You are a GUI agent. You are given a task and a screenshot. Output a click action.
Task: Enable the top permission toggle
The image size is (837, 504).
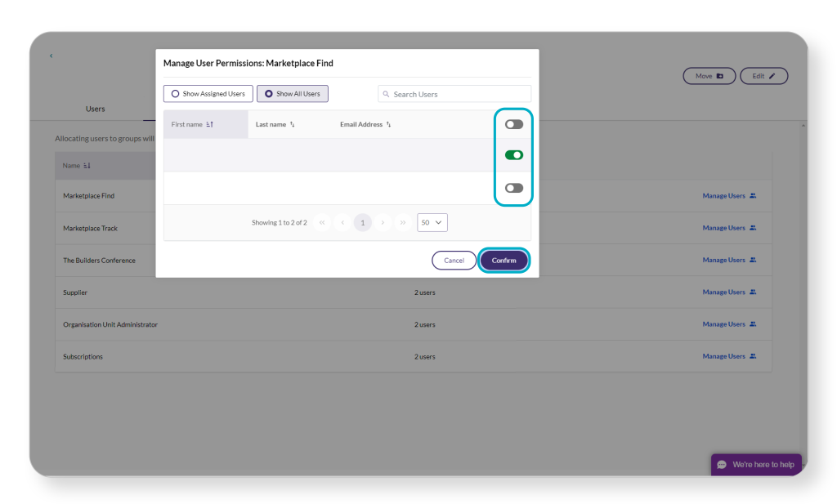click(x=513, y=123)
